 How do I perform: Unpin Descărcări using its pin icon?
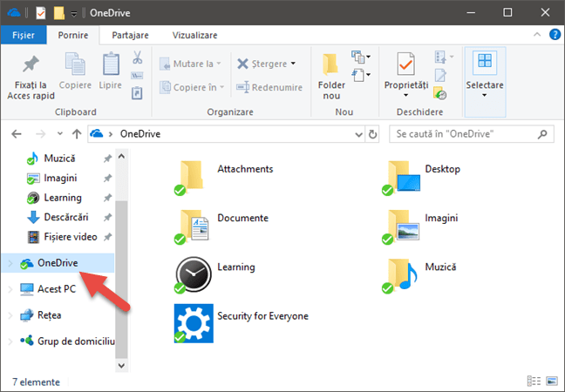click(107, 218)
